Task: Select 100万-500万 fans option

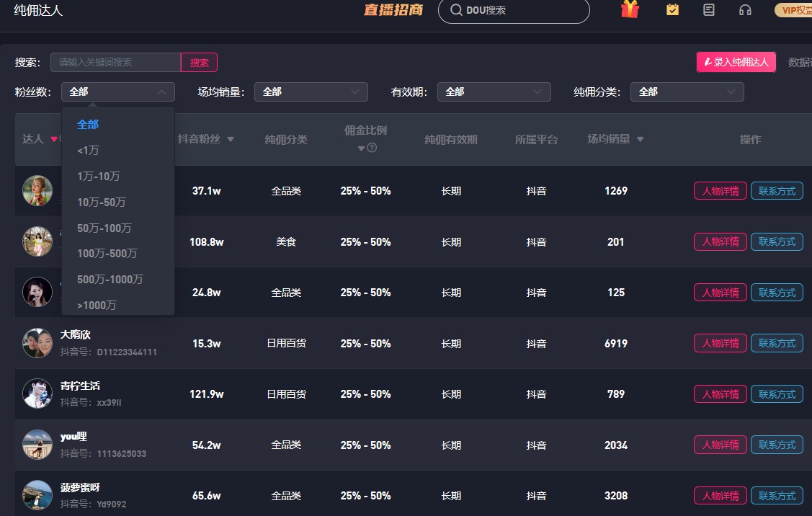Action: (107, 254)
